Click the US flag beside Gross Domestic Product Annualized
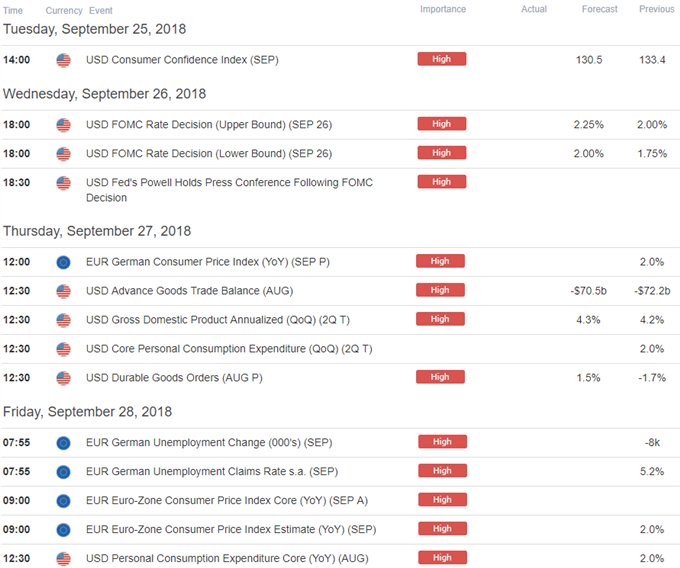The width and height of the screenshot is (680, 568). coord(63,320)
